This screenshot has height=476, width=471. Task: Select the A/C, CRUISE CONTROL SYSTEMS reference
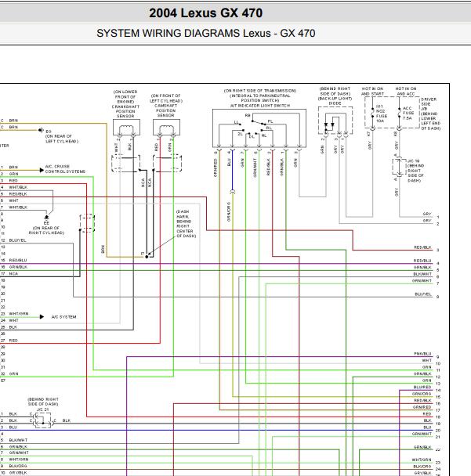(65, 169)
